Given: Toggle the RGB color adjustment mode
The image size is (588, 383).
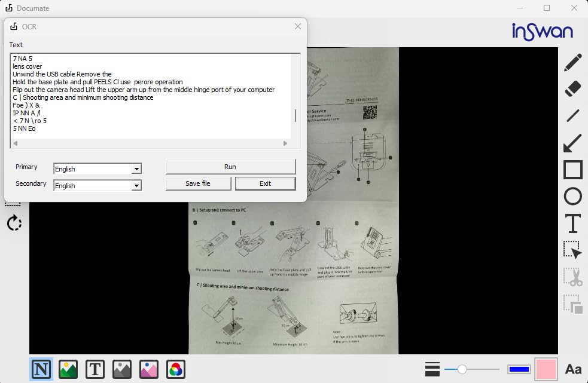Looking at the screenshot, I should [176, 369].
